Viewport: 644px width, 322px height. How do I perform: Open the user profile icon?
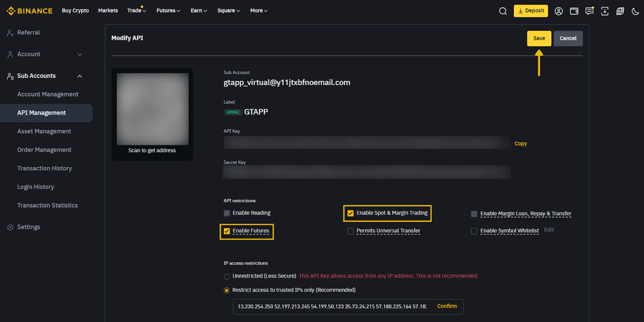[559, 11]
